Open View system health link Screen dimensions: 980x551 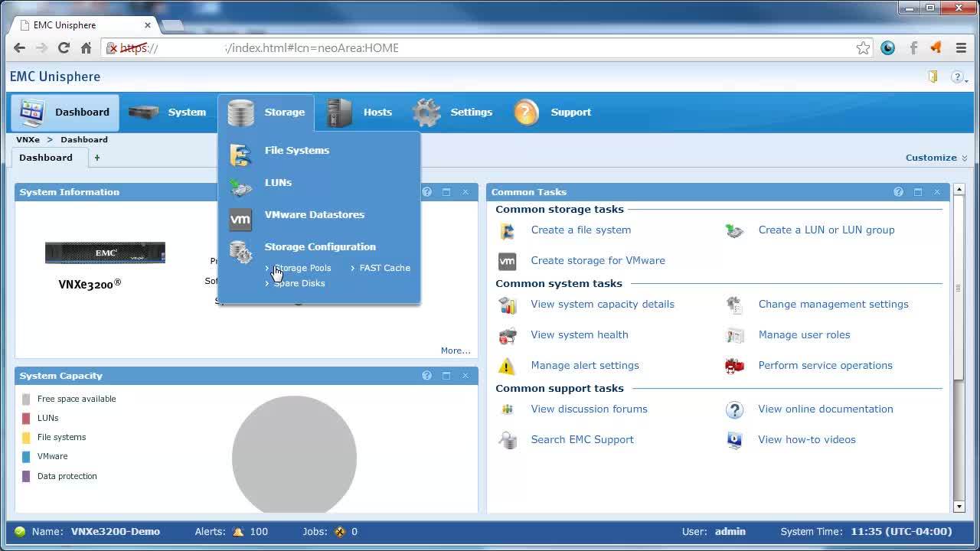pos(580,334)
